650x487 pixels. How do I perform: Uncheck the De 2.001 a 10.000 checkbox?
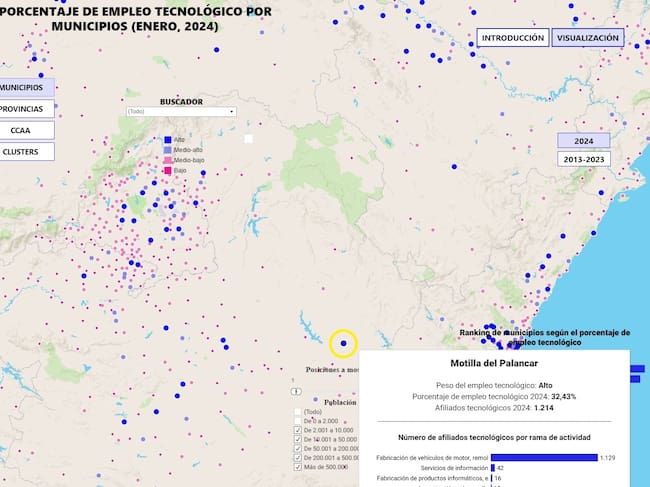point(297,430)
